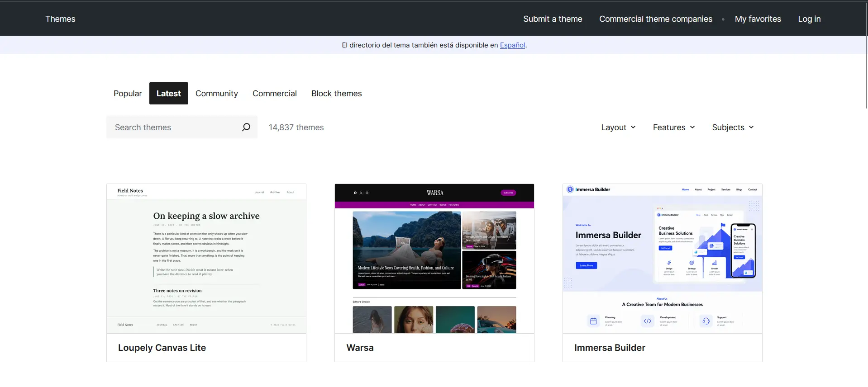Open the Immersa Builder theme preview image
Image resolution: width=868 pixels, height=387 pixels.
[663, 259]
